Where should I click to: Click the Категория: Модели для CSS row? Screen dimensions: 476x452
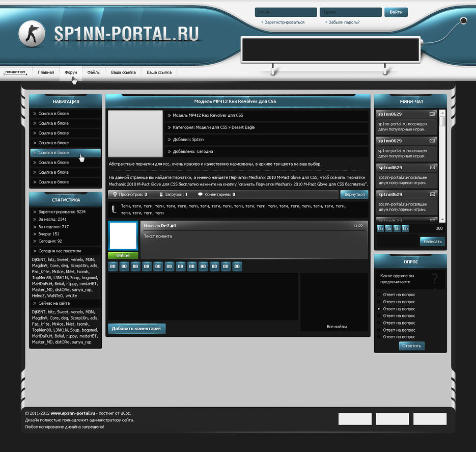pyautogui.click(x=267, y=127)
